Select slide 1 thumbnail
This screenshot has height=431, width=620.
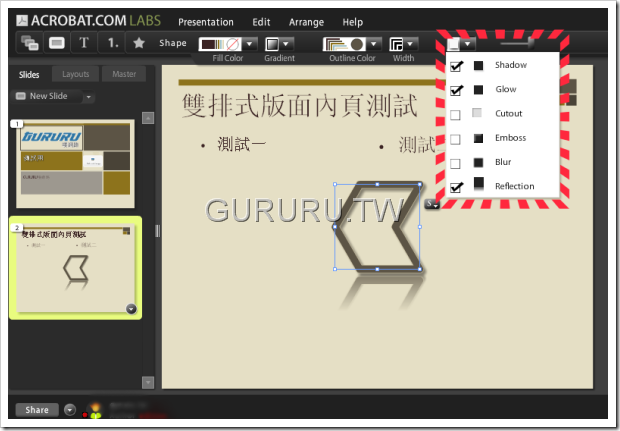tap(75, 164)
